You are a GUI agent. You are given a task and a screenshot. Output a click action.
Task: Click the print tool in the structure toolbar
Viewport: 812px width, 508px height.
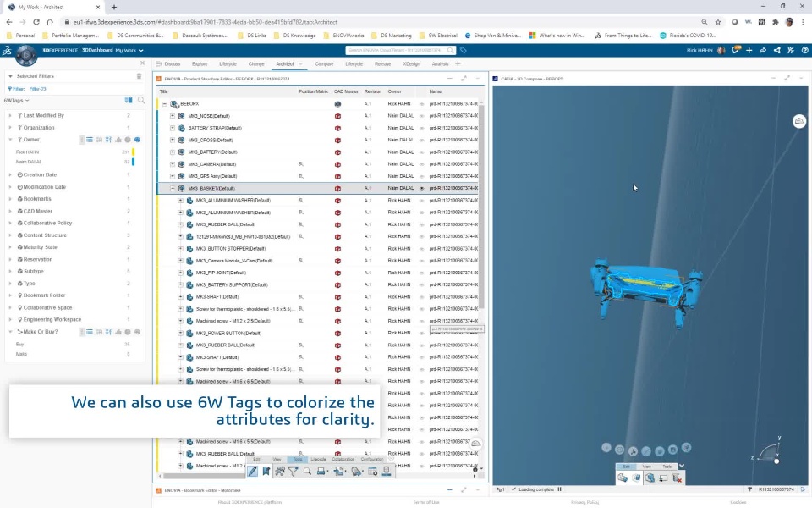coord(321,472)
